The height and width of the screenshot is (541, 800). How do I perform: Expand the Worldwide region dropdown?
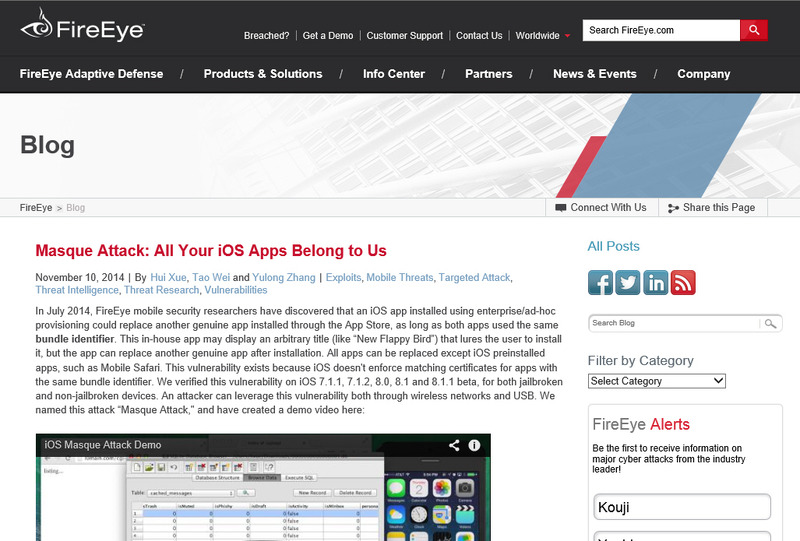click(x=543, y=36)
